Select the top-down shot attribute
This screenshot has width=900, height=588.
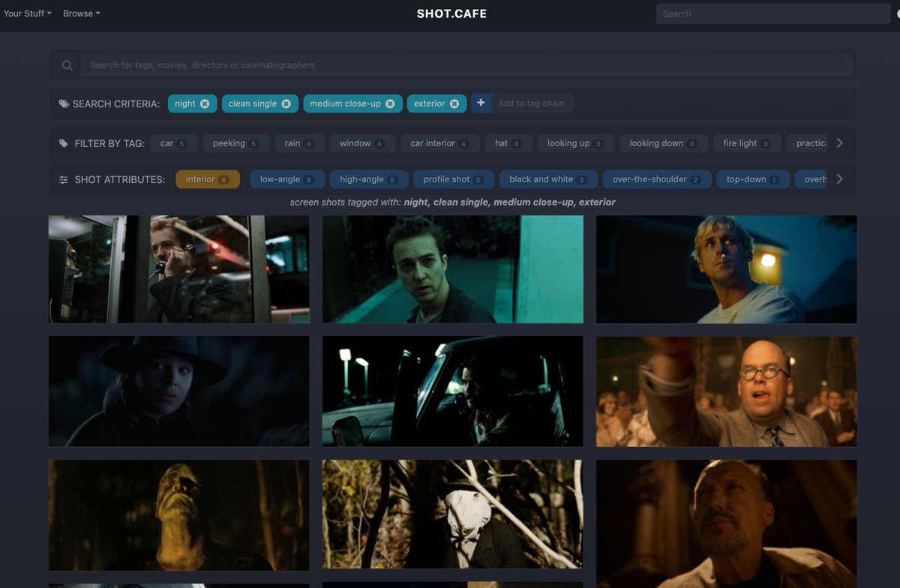pos(753,179)
